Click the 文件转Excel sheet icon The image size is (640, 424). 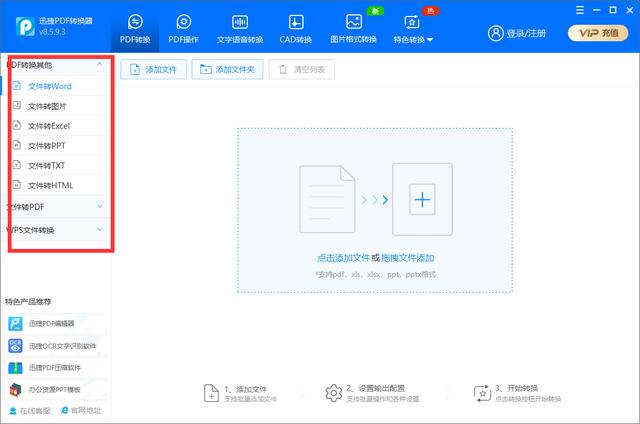click(x=17, y=125)
